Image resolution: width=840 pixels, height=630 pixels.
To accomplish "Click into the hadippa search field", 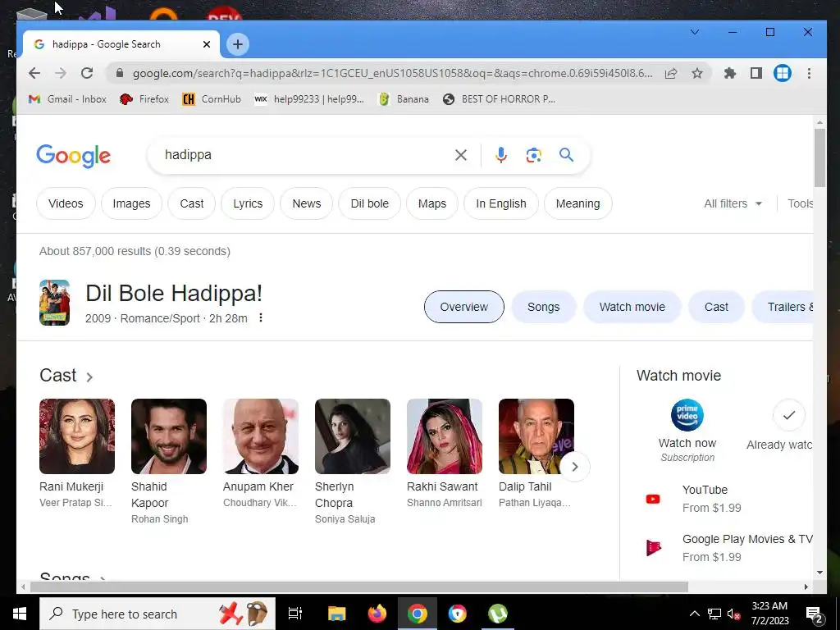I will pos(305,155).
